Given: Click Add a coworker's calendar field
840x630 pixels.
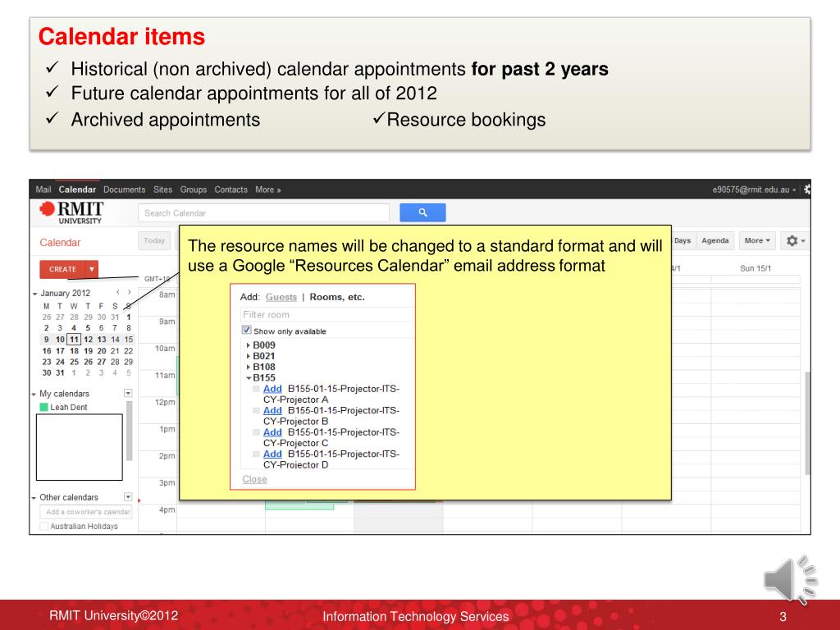Looking at the screenshot, I should click(86, 512).
